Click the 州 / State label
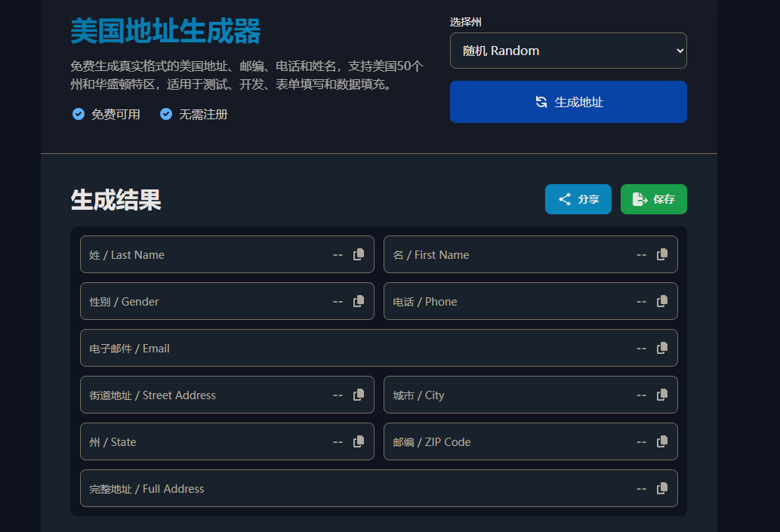 [x=113, y=442]
